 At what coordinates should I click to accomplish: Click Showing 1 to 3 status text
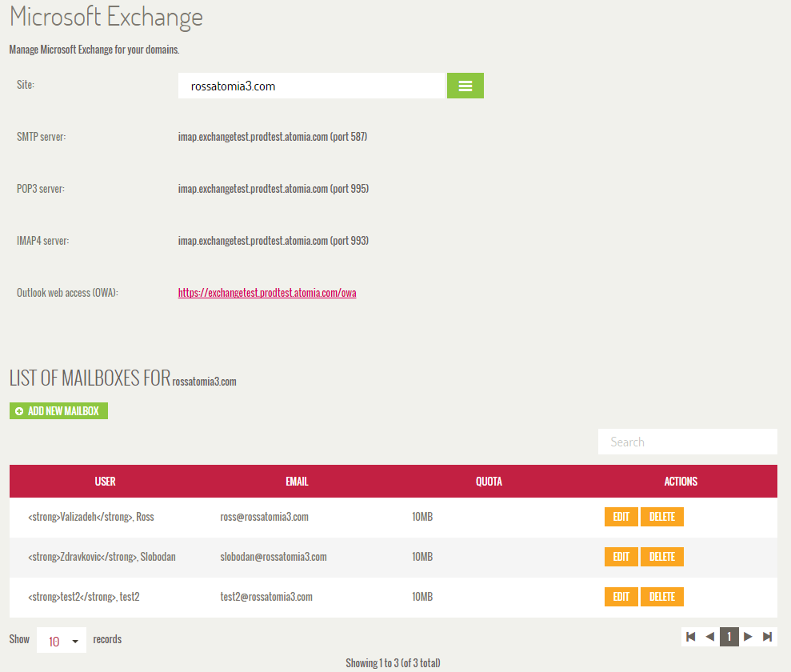(393, 663)
